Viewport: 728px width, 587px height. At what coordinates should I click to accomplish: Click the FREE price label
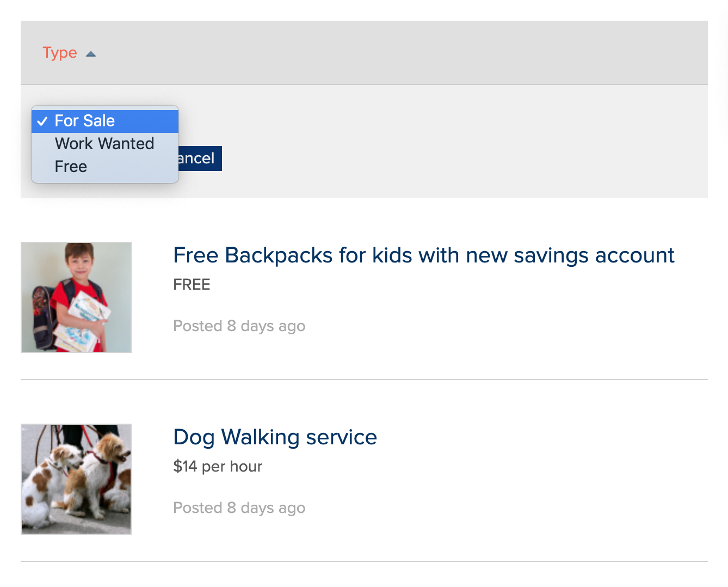(192, 285)
